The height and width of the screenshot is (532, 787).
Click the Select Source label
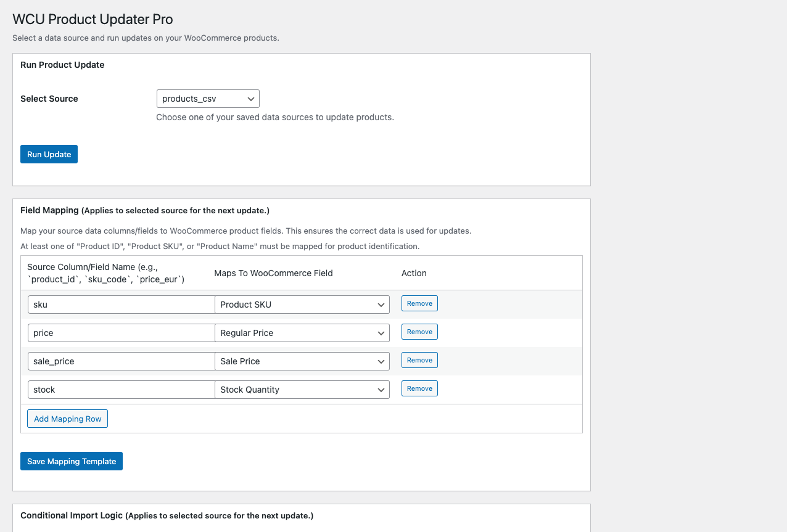pyautogui.click(x=49, y=99)
